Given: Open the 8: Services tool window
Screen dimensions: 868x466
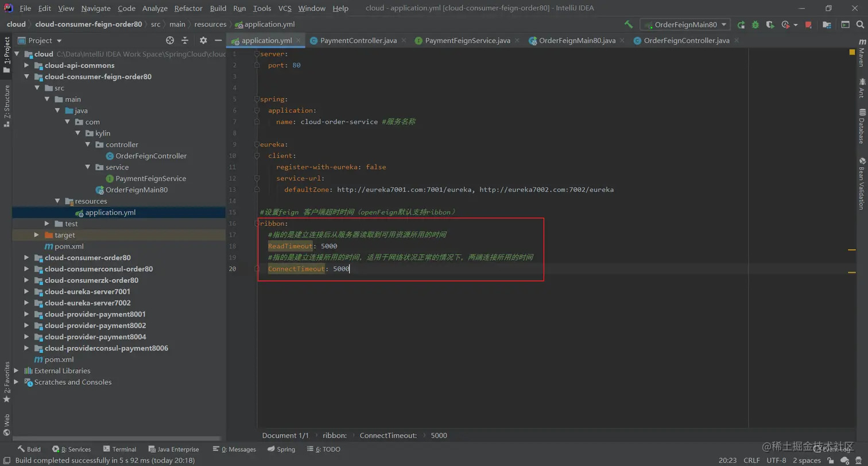Looking at the screenshot, I should pyautogui.click(x=72, y=449).
